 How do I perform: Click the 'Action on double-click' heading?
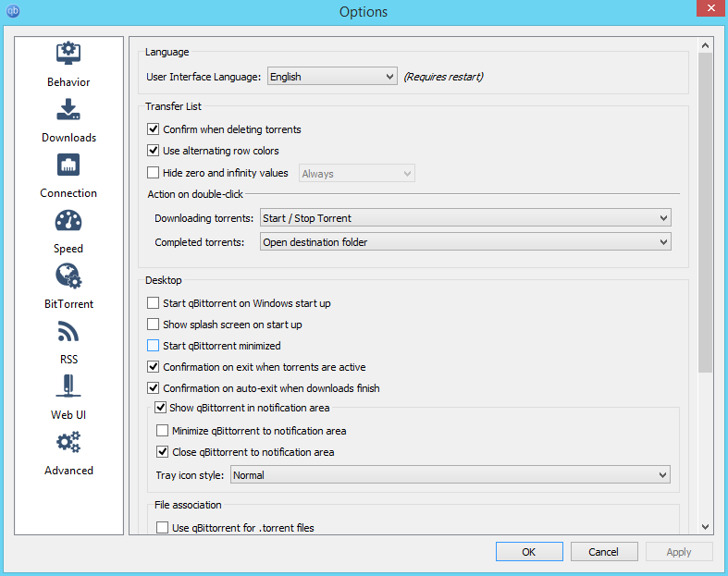[195, 194]
